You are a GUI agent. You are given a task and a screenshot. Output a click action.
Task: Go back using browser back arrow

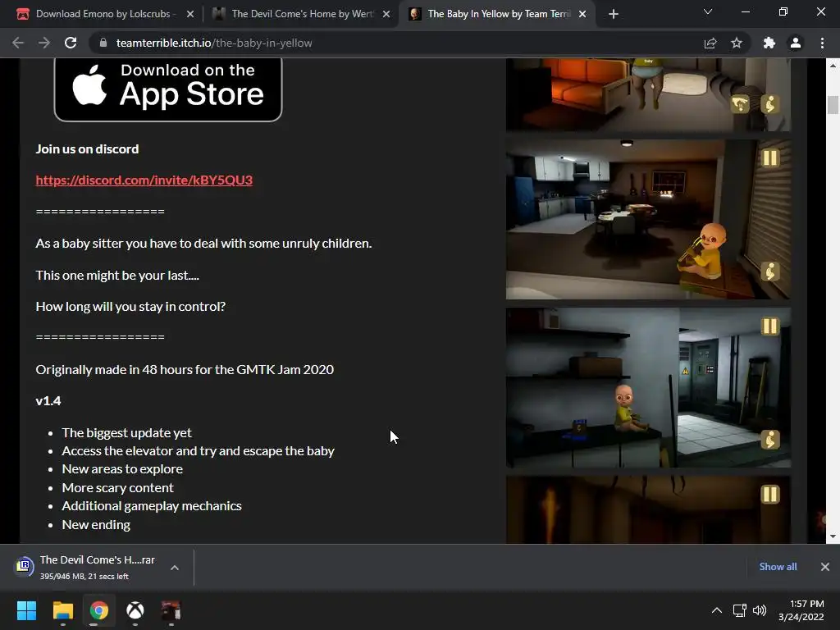click(x=18, y=43)
